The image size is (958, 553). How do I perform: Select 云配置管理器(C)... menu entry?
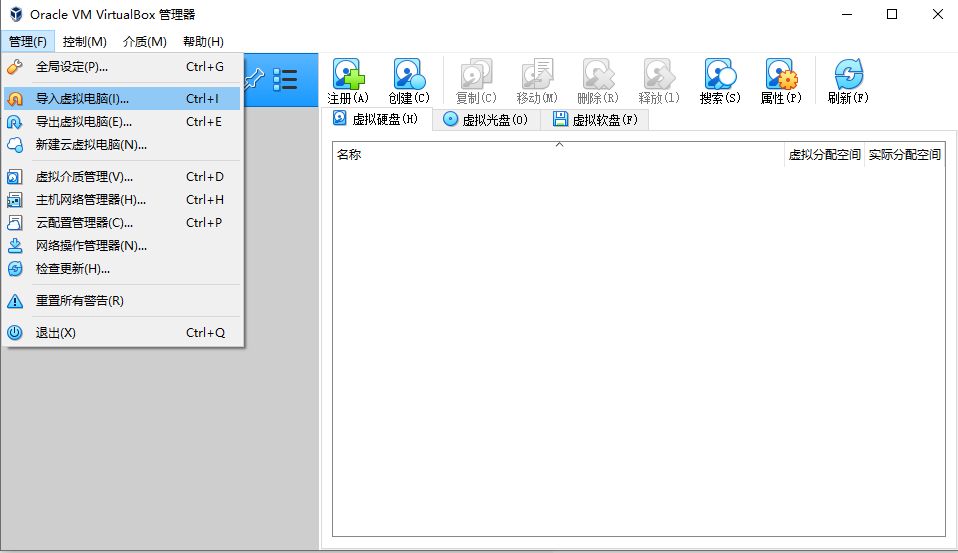(122, 222)
